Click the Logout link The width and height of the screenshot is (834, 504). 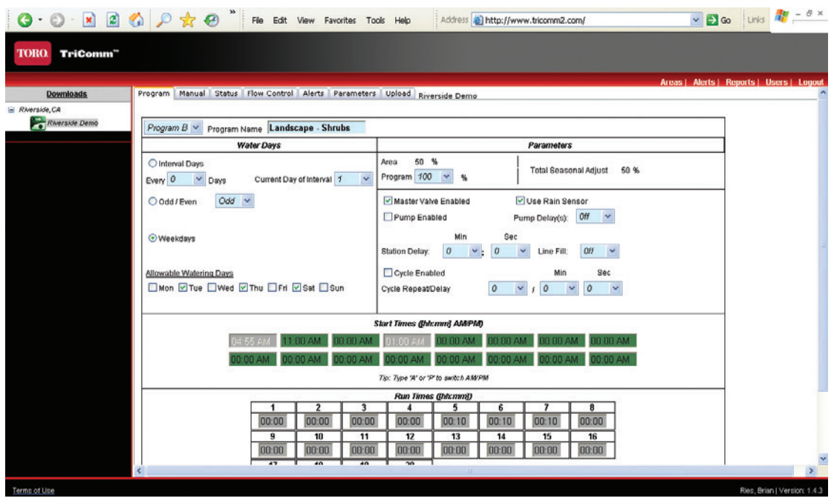[x=810, y=82]
